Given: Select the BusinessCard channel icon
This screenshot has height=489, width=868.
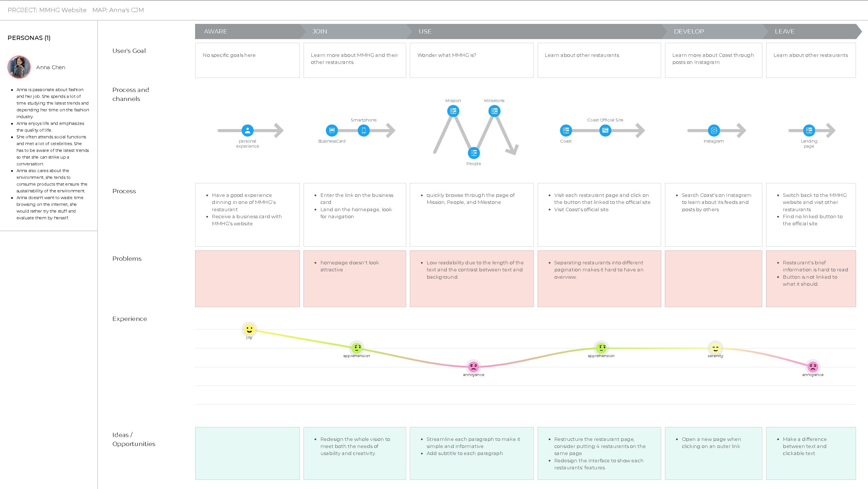Looking at the screenshot, I should point(332,130).
